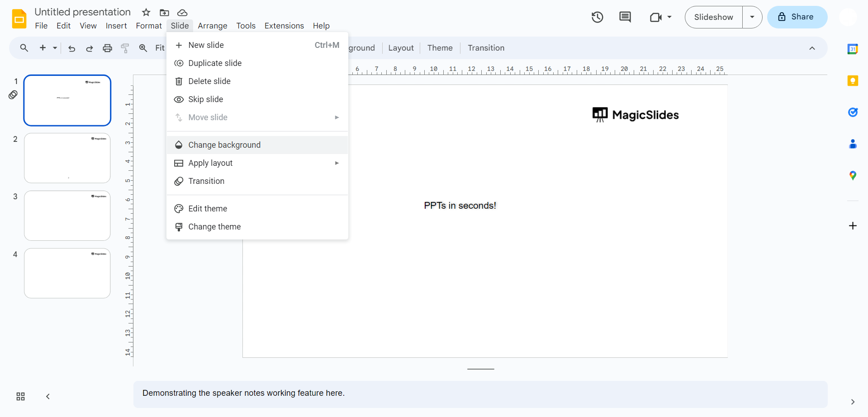Choose Change theme
This screenshot has height=417, width=868.
click(x=257, y=227)
